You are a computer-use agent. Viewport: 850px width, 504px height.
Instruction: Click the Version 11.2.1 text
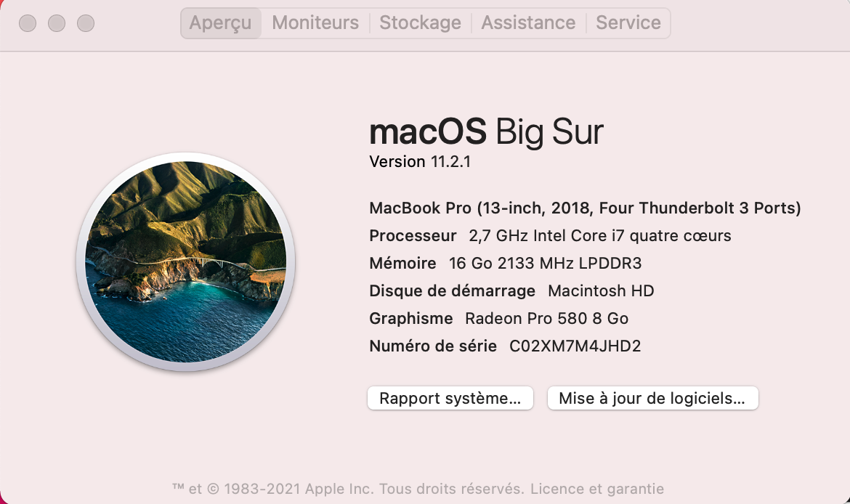420,162
